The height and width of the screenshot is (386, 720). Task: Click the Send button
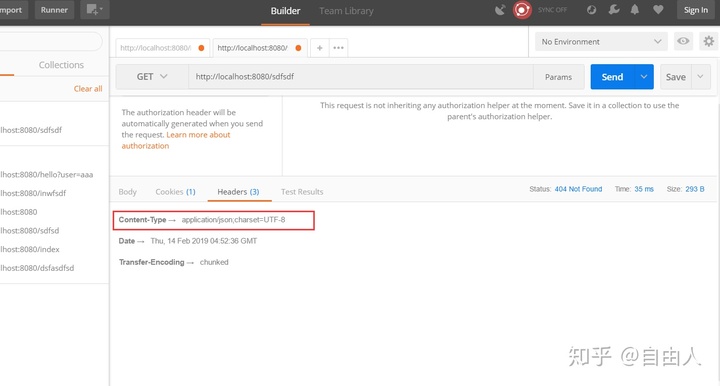point(613,77)
